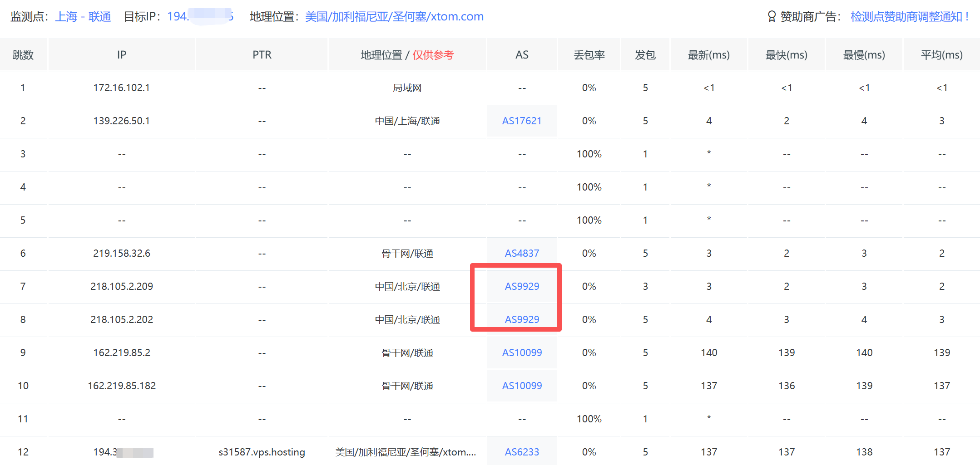Select the IP cell 172.16.102.1
This screenshot has width=980, height=465.
coord(122,88)
